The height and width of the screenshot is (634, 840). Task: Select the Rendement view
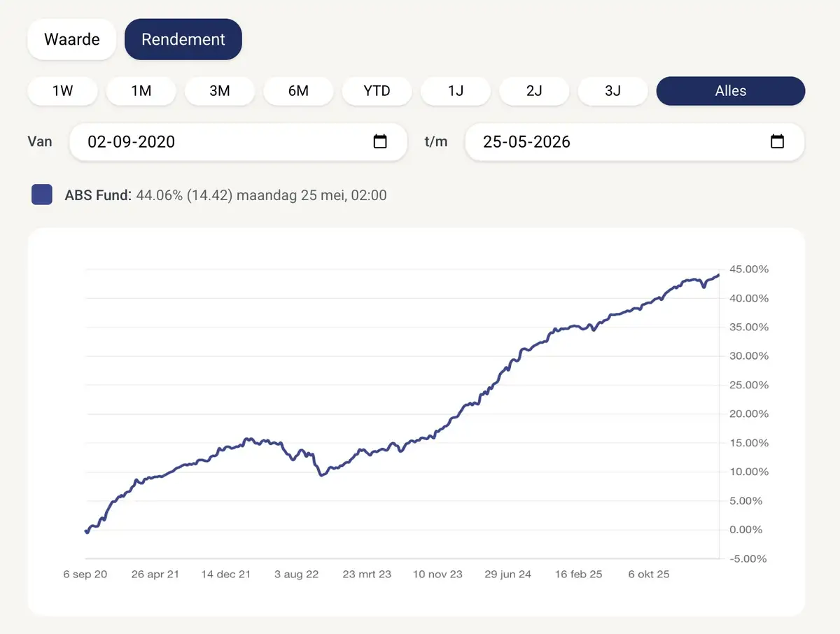tap(183, 39)
